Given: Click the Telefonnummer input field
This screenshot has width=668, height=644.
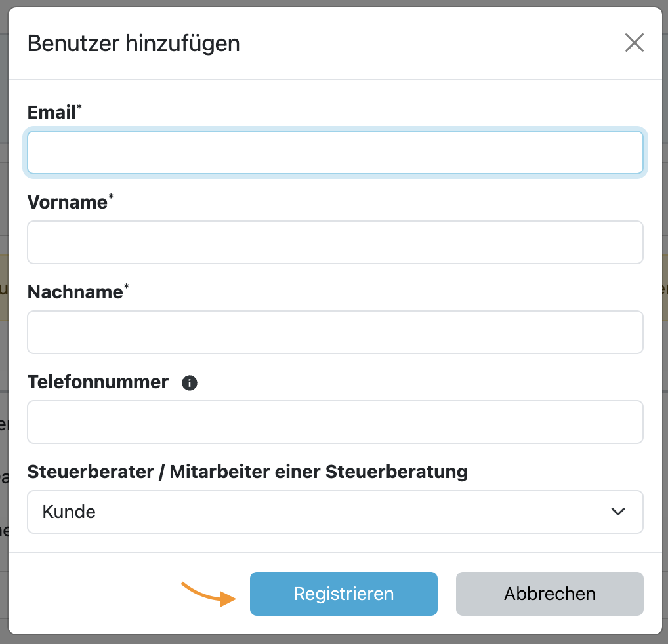Looking at the screenshot, I should (x=335, y=422).
